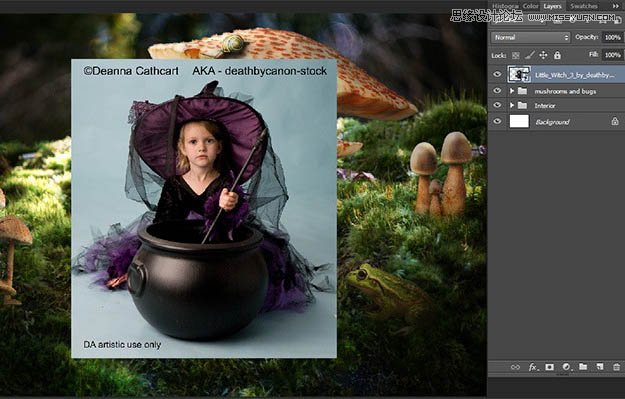The image size is (625, 399).
Task: Select layer named Little_Witch_3_by_deathby
Action: click(x=574, y=75)
